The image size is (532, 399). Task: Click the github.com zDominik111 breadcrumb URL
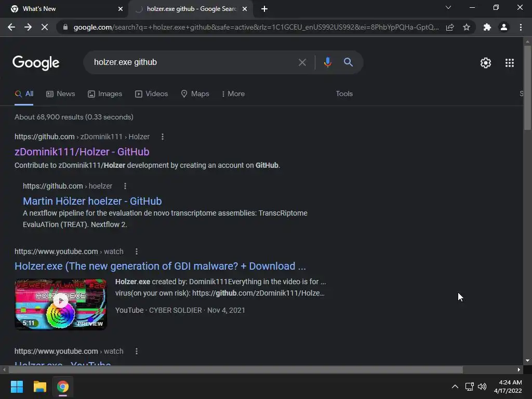pos(82,137)
